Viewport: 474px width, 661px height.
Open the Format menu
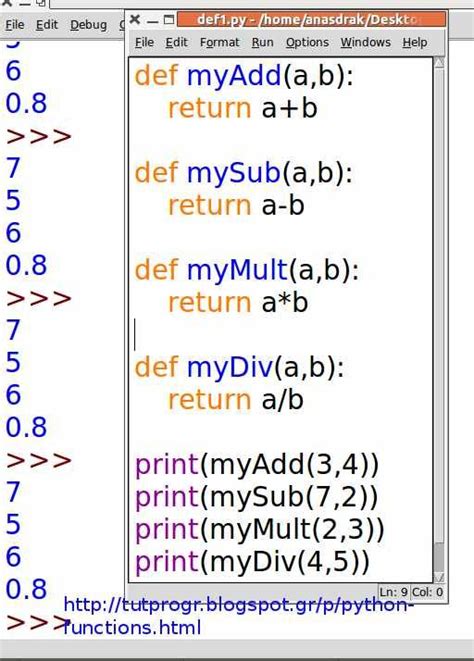(x=219, y=43)
